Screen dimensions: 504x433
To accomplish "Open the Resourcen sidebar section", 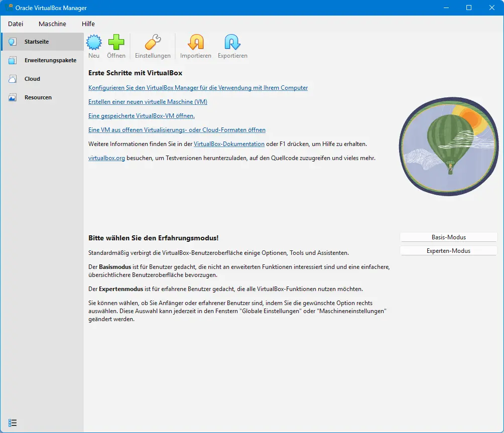I will point(38,97).
